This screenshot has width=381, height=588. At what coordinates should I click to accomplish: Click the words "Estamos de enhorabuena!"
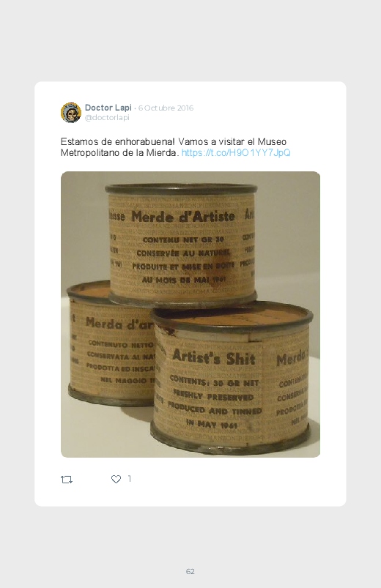pyautogui.click(x=117, y=142)
